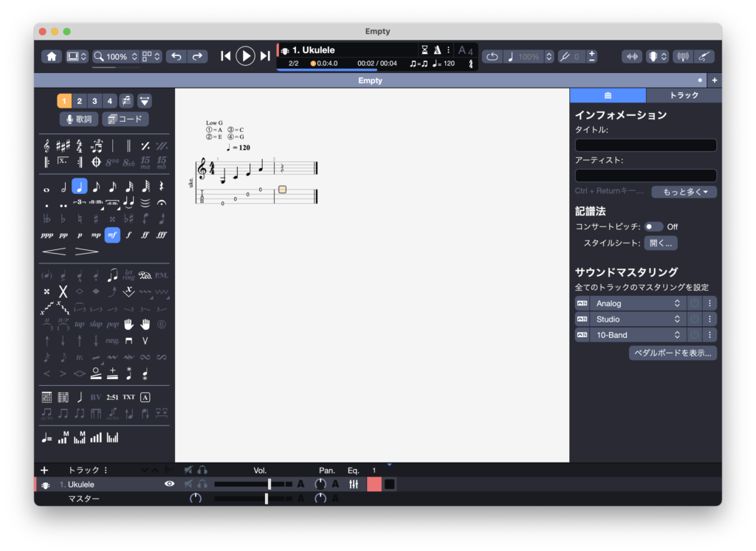Click the 歌詞 lyrics button
The height and width of the screenshot is (551, 756).
78,119
